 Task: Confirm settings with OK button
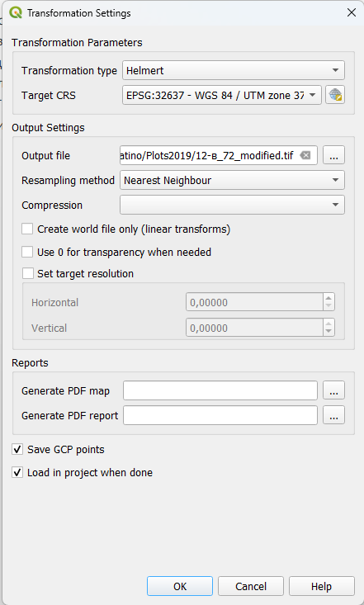click(180, 586)
